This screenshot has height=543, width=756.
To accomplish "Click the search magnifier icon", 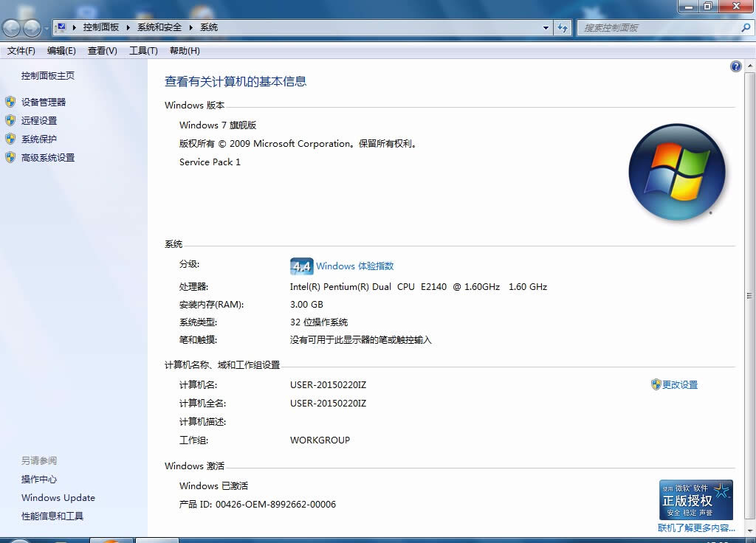I will [745, 27].
